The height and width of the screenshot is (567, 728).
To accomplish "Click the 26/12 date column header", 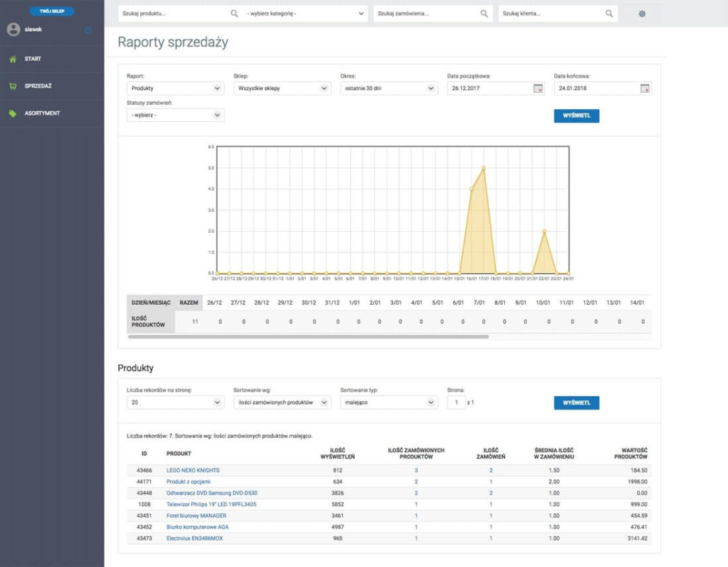I will (215, 303).
